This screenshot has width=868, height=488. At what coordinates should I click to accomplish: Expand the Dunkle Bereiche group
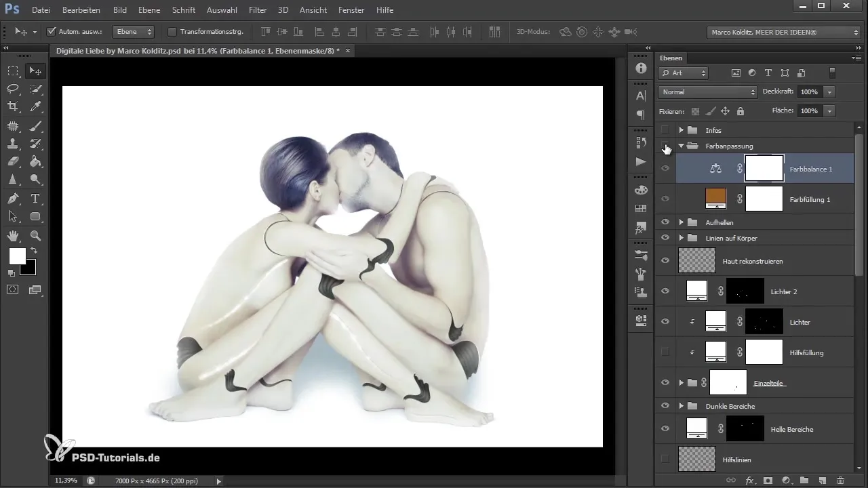click(x=681, y=406)
